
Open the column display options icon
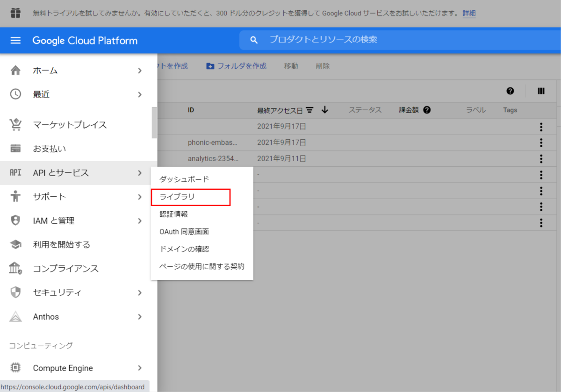541,91
